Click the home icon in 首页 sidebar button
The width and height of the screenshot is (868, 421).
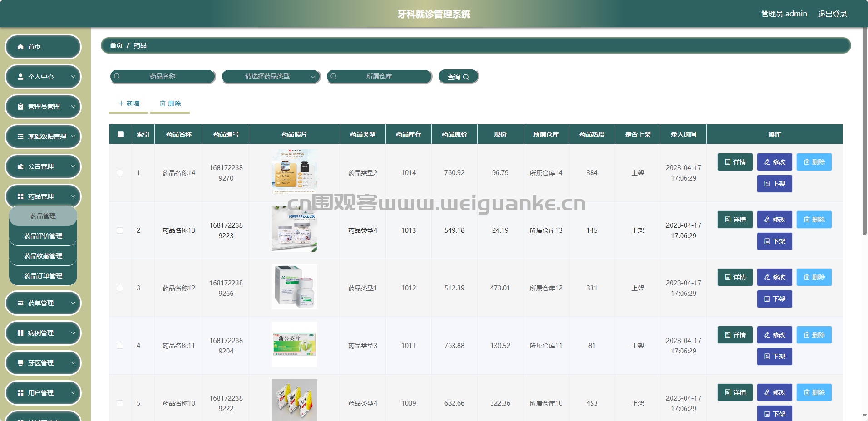click(20, 47)
